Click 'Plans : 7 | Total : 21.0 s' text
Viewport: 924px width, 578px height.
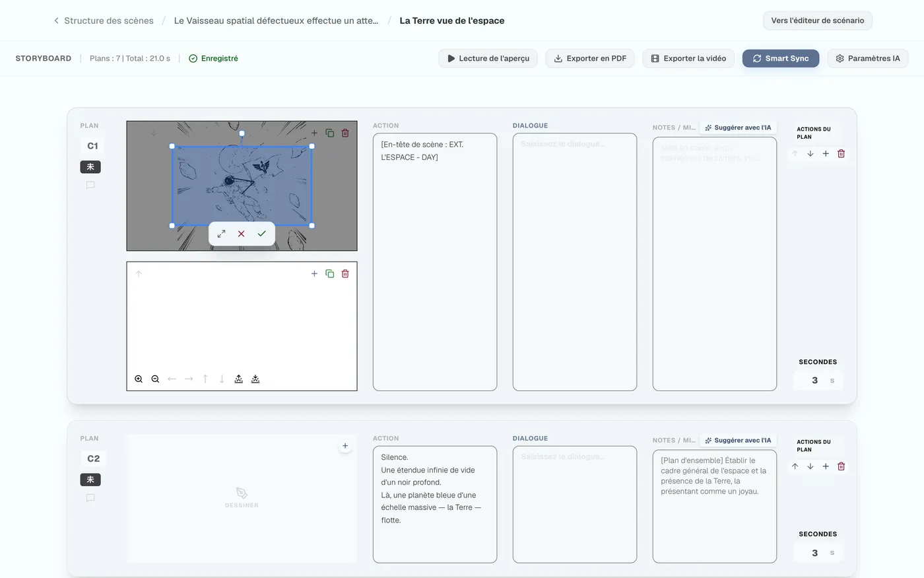[130, 58]
